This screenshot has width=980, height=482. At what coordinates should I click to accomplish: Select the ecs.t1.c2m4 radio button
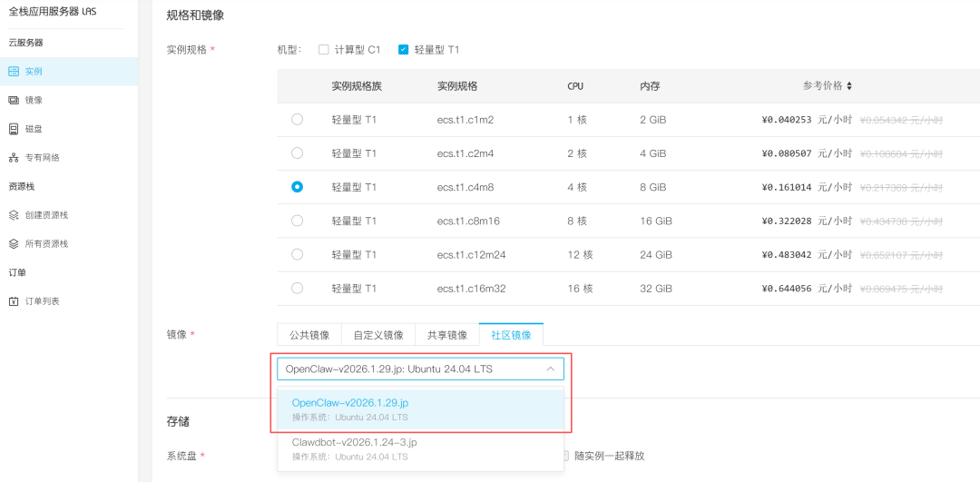click(298, 153)
